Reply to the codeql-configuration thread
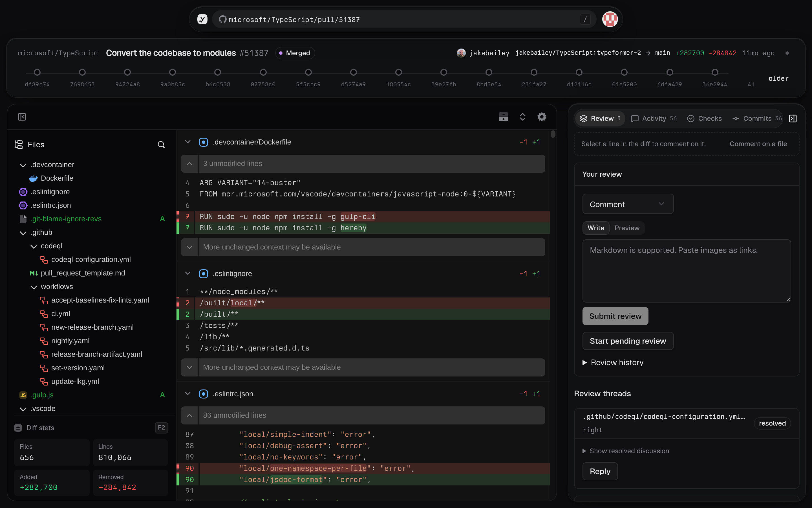 tap(600, 471)
